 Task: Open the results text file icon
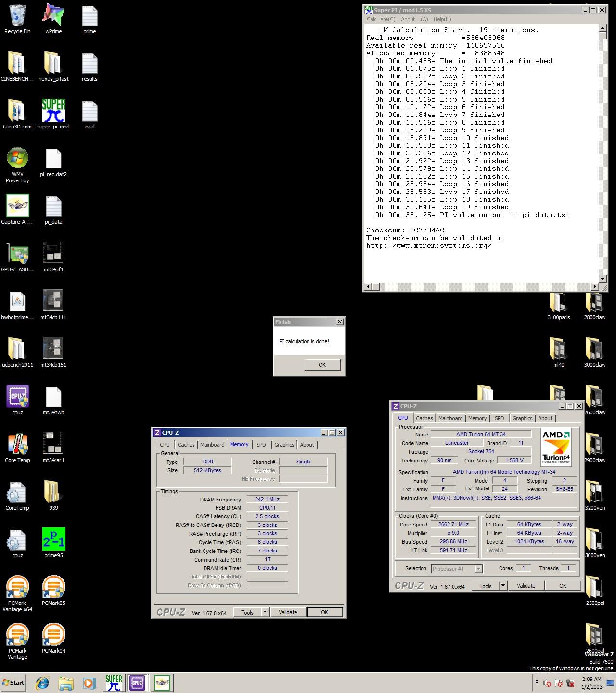coord(90,66)
